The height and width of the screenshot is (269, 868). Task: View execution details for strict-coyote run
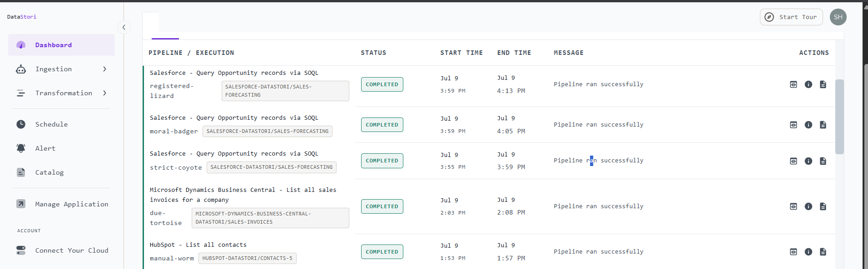(794, 161)
